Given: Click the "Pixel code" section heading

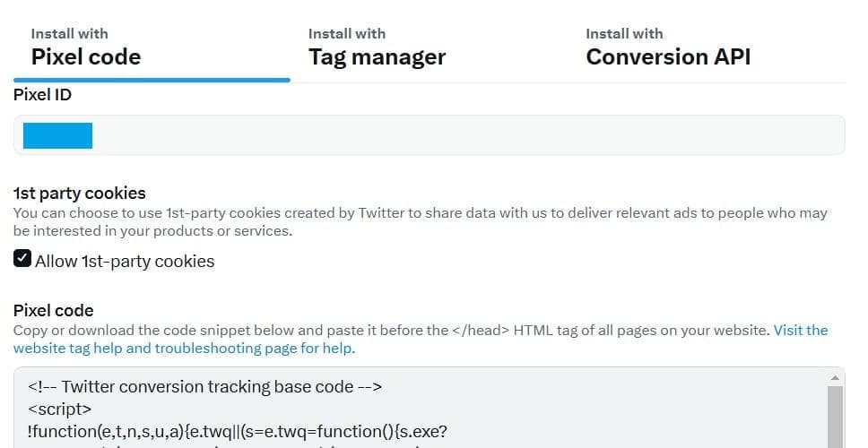Looking at the screenshot, I should click(53, 310).
